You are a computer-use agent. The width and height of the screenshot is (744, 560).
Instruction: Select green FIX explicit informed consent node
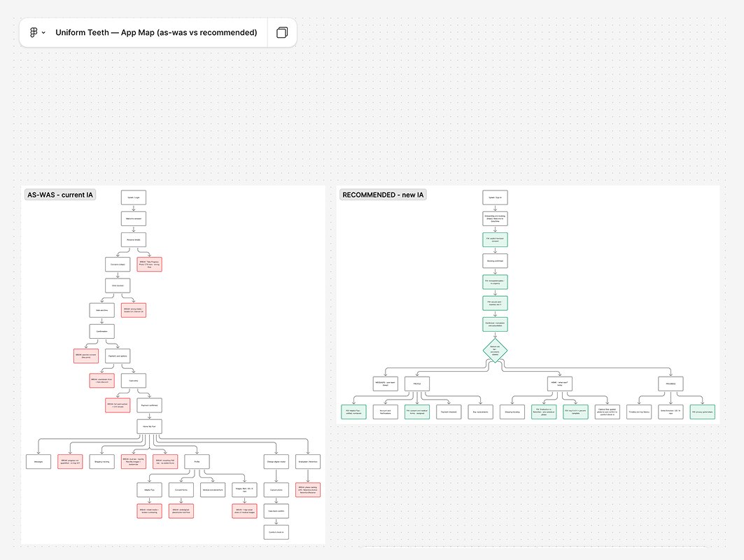click(495, 239)
